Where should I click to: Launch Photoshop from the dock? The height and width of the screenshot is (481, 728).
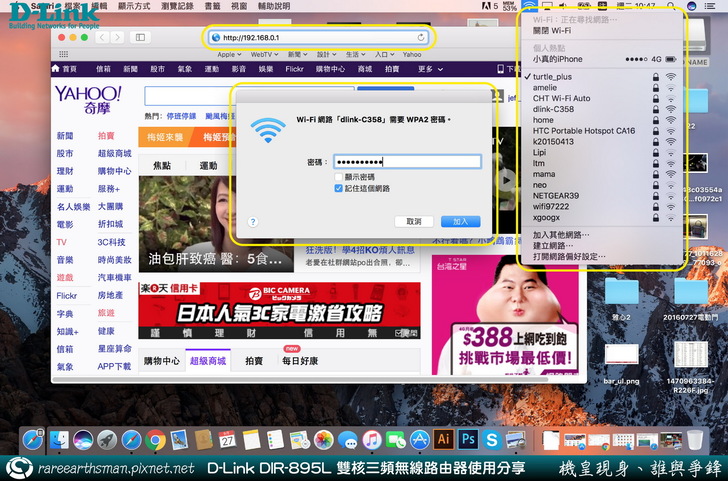(467, 440)
